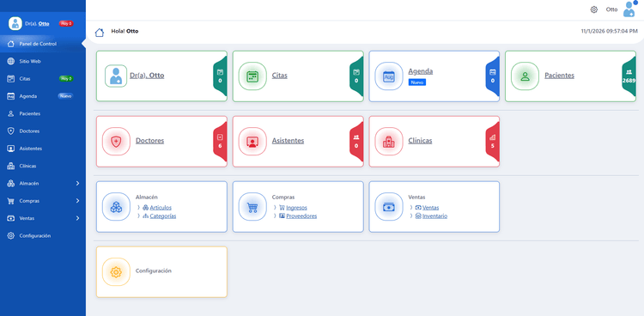Image resolution: width=644 pixels, height=316 pixels.
Task: Open the Pacientes card link
Action: (559, 76)
